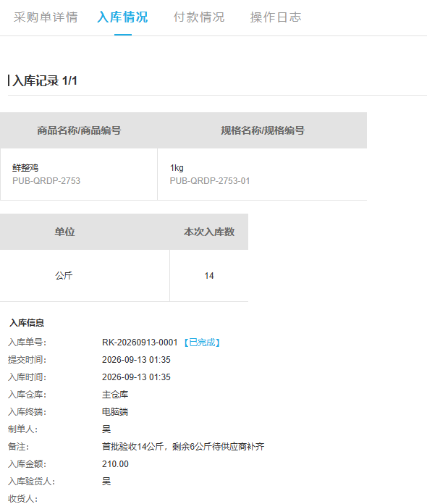Click the 入库仓库 label
Viewport: 427px width, 504px height.
pyautogui.click(x=27, y=395)
